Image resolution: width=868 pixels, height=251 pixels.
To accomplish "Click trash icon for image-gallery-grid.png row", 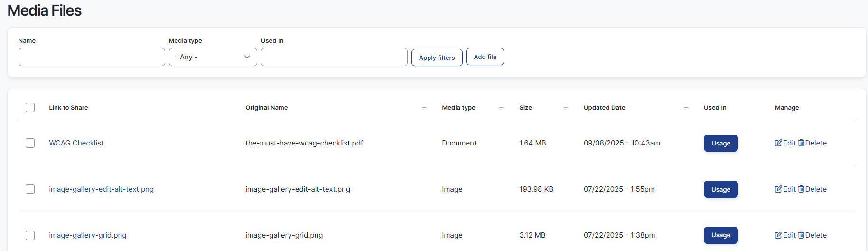I will [801, 235].
